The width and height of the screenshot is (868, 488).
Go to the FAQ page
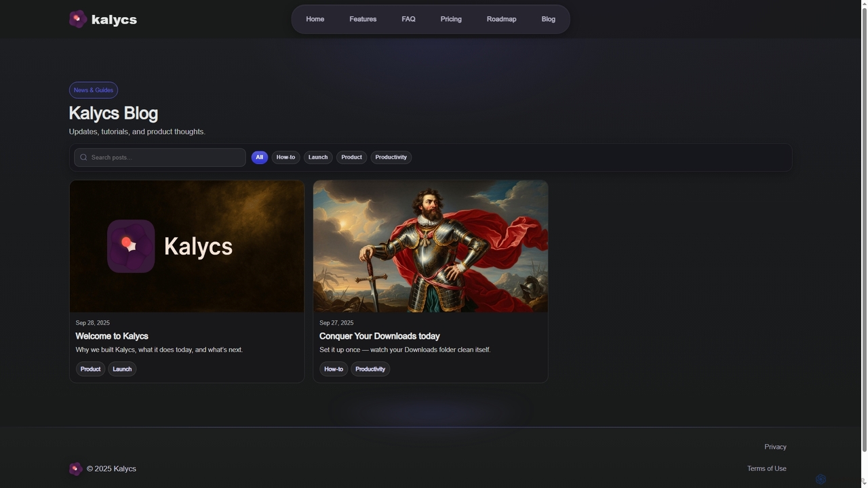[408, 19]
